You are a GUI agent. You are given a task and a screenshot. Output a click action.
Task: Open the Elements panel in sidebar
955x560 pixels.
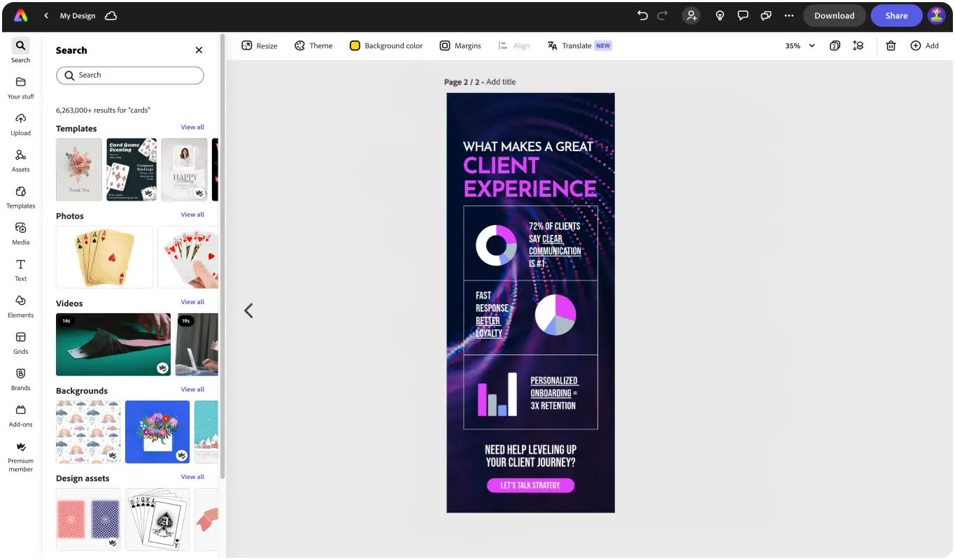coord(20,306)
